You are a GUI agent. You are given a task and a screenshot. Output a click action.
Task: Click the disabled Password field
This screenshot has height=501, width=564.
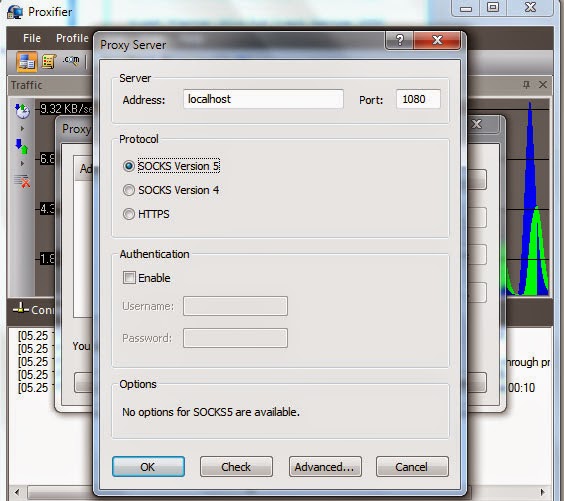(x=235, y=338)
